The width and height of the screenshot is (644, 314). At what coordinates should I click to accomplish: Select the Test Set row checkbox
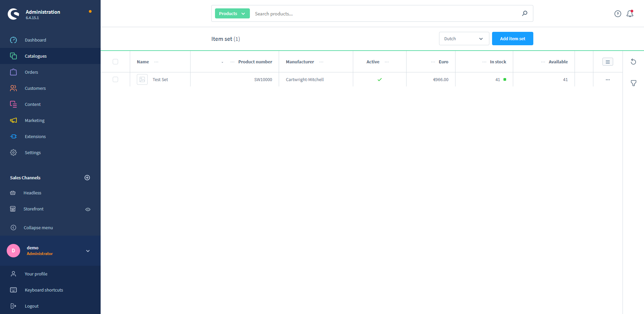115,79
